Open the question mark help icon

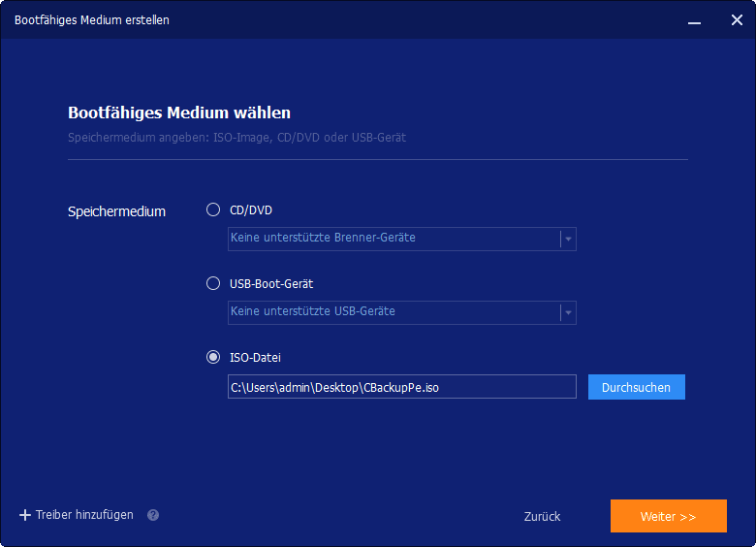point(153,516)
